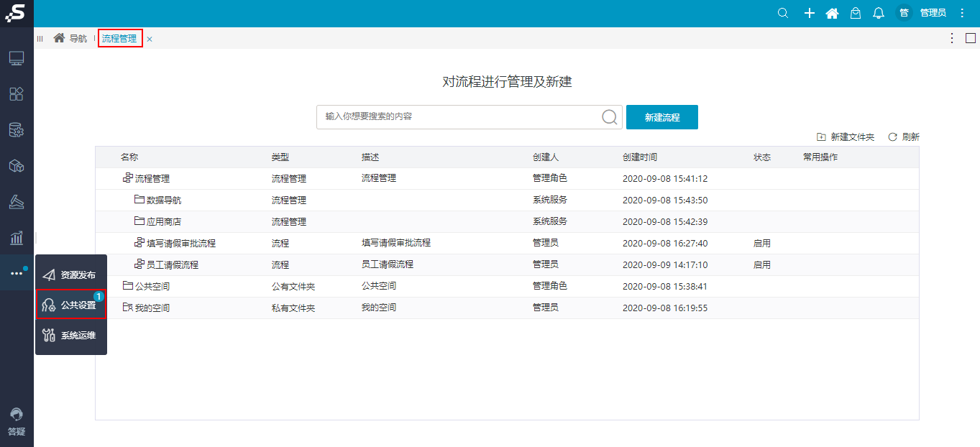Click the 私有文件夹 type cell
980x447 pixels.
293,308
